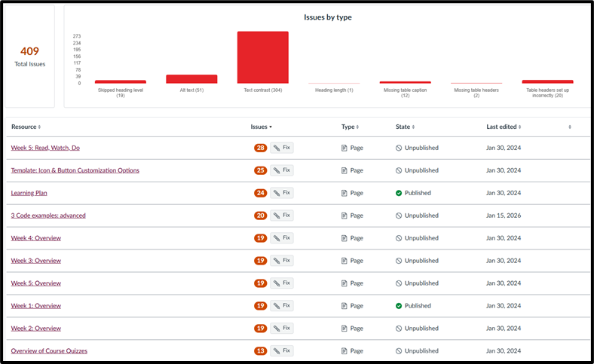Click green published checkmark for Learning Plan
Image resolution: width=594 pixels, height=364 pixels.
(x=399, y=193)
